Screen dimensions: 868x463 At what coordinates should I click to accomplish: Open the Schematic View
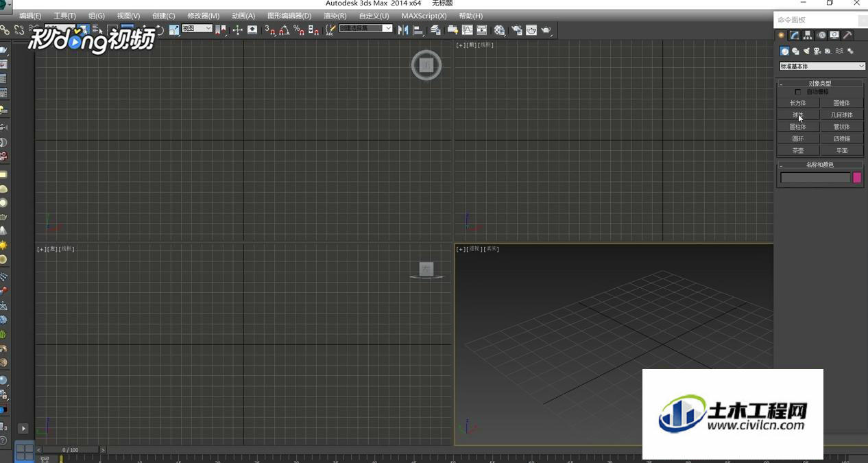(x=482, y=29)
